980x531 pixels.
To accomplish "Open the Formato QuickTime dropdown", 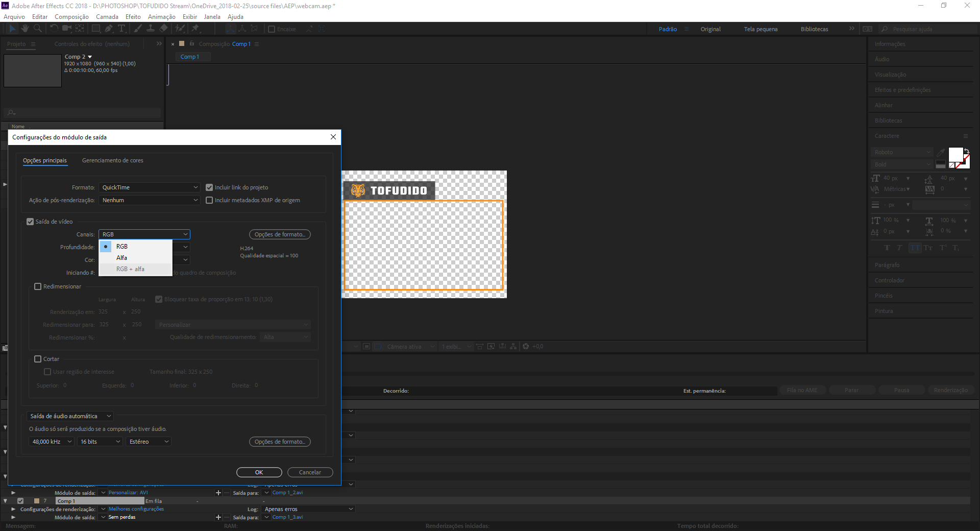I will (150, 187).
